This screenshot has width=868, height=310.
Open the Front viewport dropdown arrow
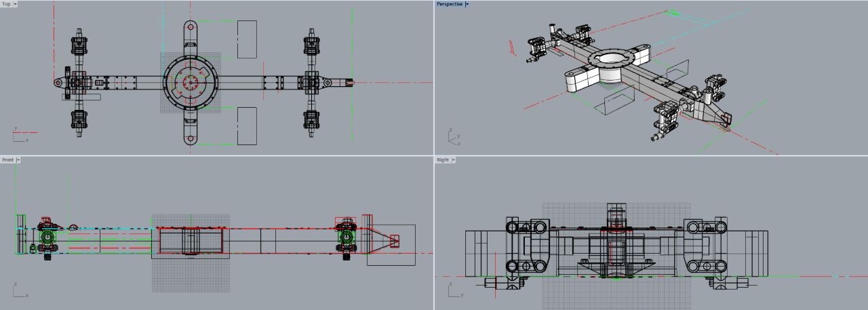(x=18, y=160)
